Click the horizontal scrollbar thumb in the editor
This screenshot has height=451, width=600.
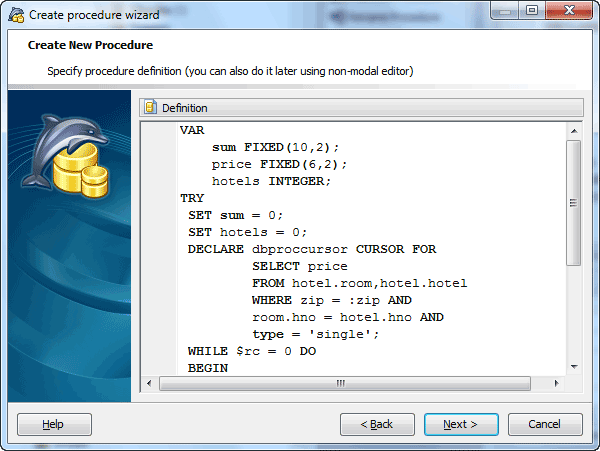click(x=340, y=383)
